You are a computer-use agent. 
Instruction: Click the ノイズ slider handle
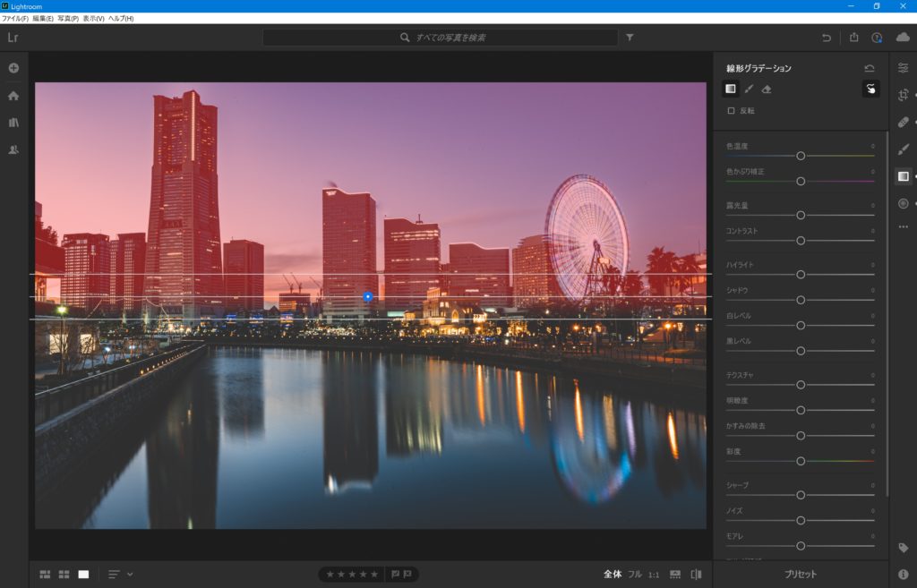click(801, 521)
